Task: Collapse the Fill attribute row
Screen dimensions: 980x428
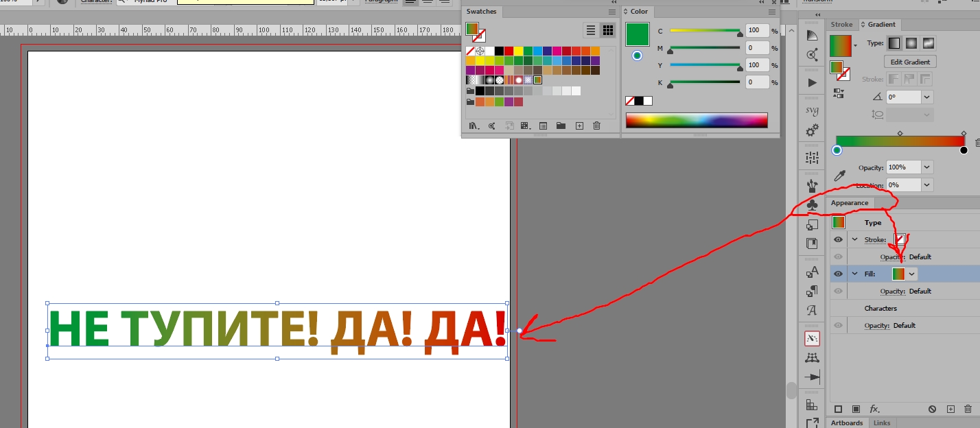Action: click(855, 274)
